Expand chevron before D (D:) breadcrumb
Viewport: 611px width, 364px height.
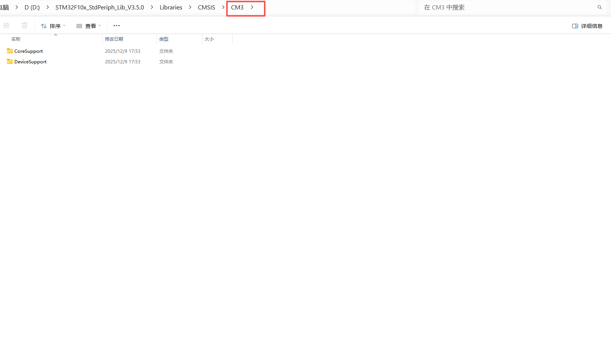17,7
